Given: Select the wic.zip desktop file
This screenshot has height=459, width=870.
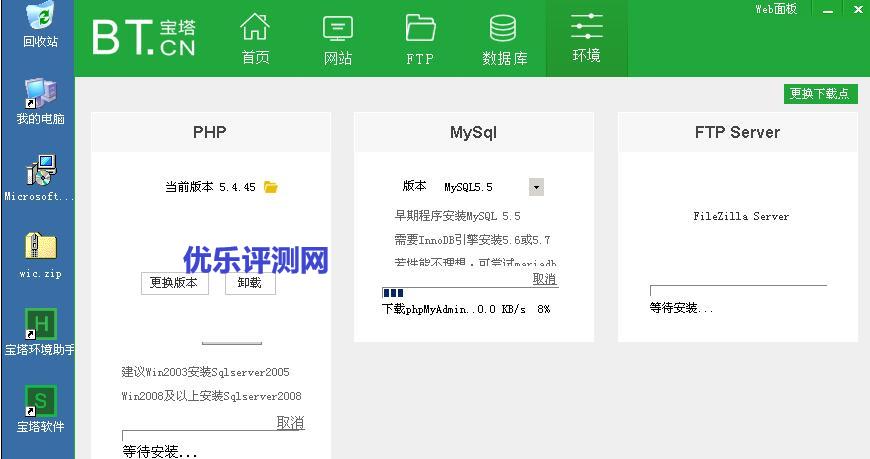Looking at the screenshot, I should click(x=41, y=255).
